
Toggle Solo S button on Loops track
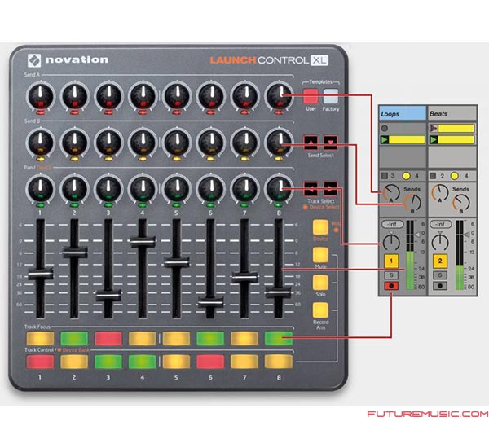click(x=391, y=275)
